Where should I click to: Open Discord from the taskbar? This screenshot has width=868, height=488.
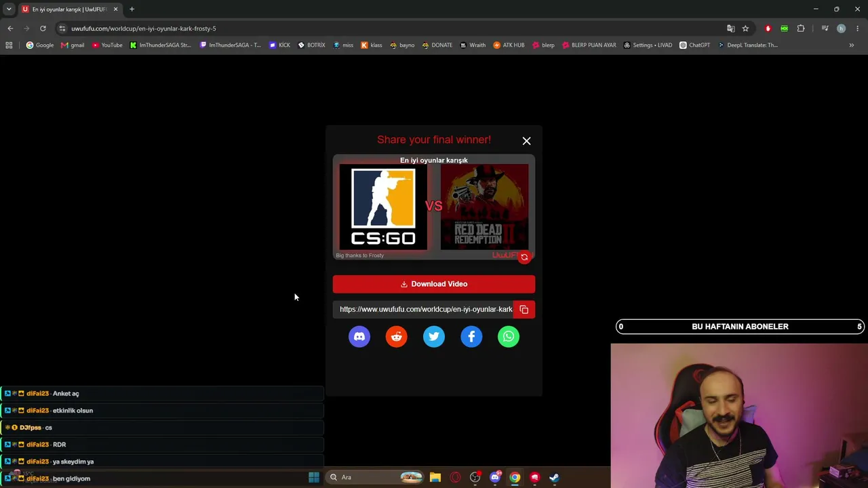[x=495, y=477]
